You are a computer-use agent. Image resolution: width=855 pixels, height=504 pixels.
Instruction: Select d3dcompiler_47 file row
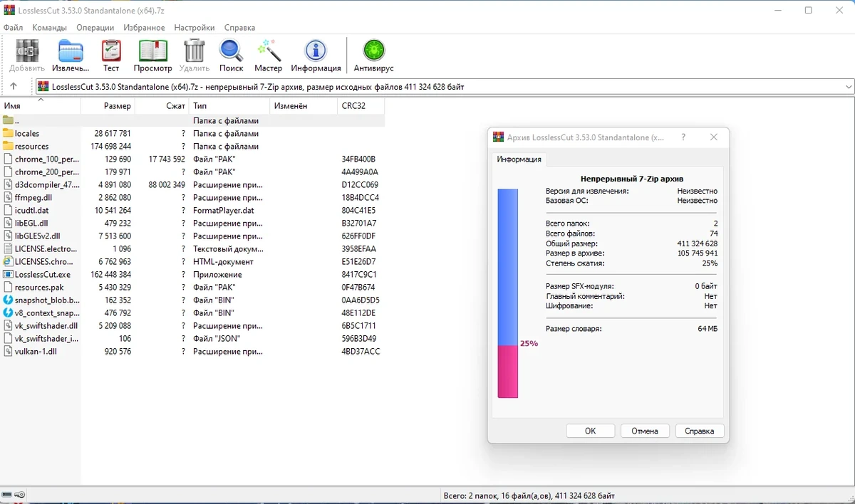point(192,184)
